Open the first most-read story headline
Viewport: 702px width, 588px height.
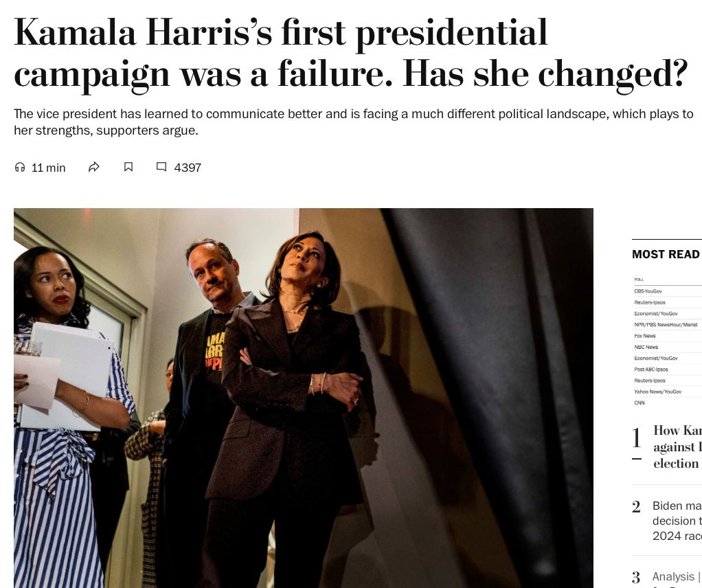tap(677, 446)
